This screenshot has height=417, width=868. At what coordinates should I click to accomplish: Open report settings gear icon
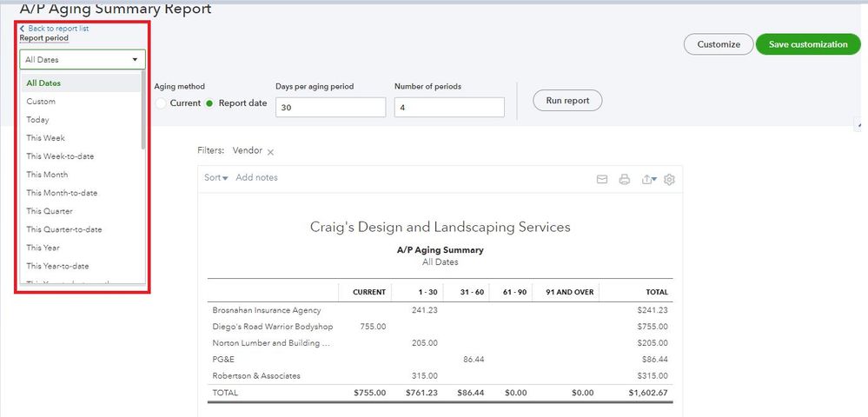tap(669, 180)
